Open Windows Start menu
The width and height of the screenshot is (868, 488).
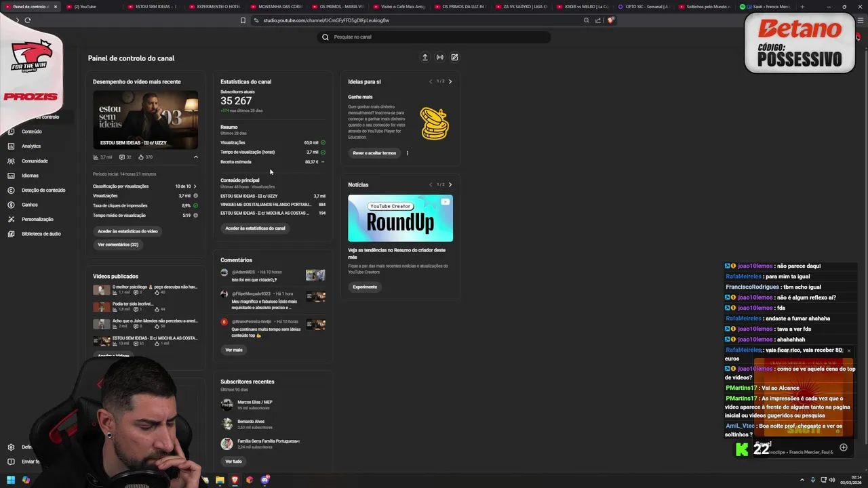tap(11, 480)
